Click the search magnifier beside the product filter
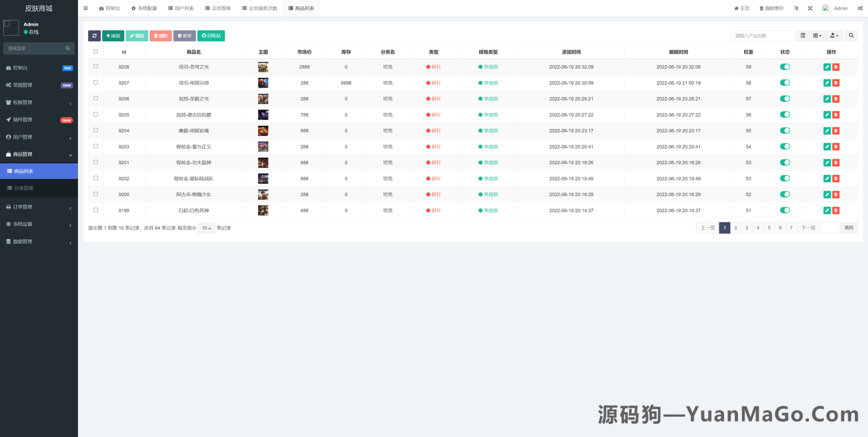The width and height of the screenshot is (868, 437). point(851,36)
